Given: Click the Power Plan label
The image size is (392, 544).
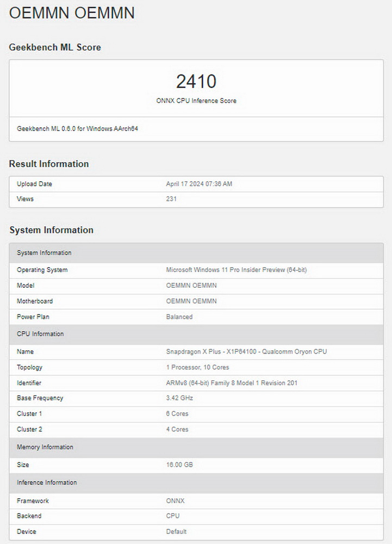Looking at the screenshot, I should pos(33,317).
